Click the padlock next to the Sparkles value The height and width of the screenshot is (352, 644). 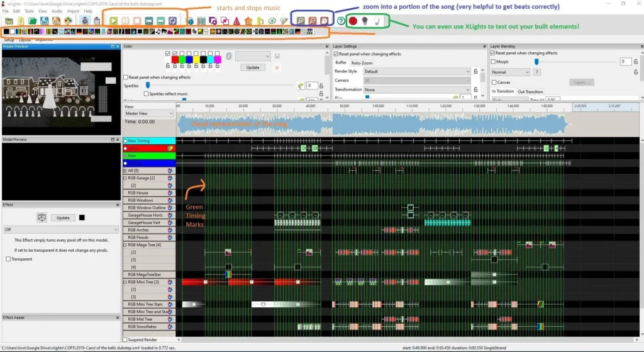(x=321, y=86)
